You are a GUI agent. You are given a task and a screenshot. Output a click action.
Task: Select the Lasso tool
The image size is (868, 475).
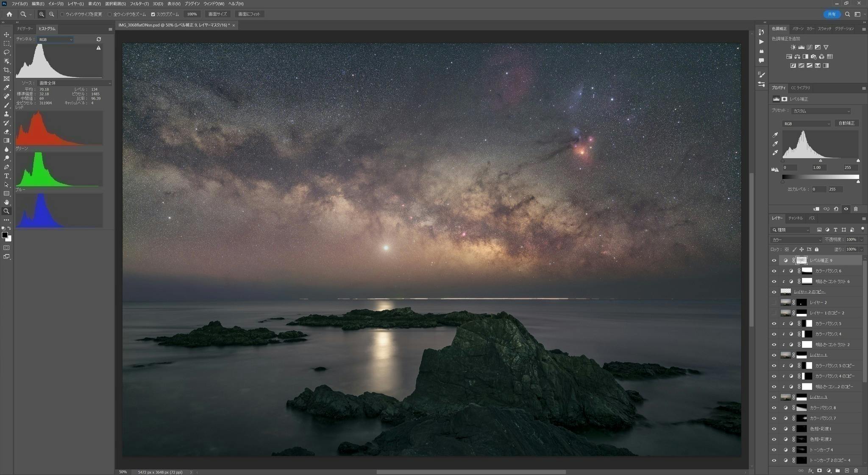(6, 52)
